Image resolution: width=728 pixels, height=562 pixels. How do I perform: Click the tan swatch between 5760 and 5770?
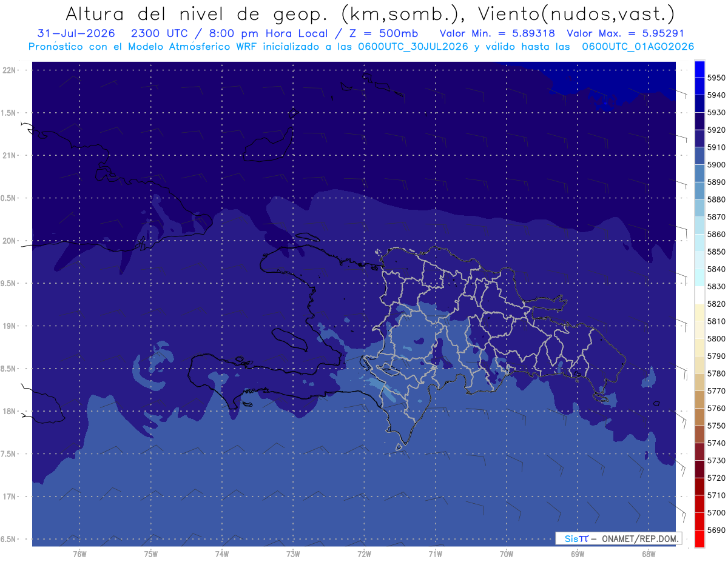click(x=699, y=400)
